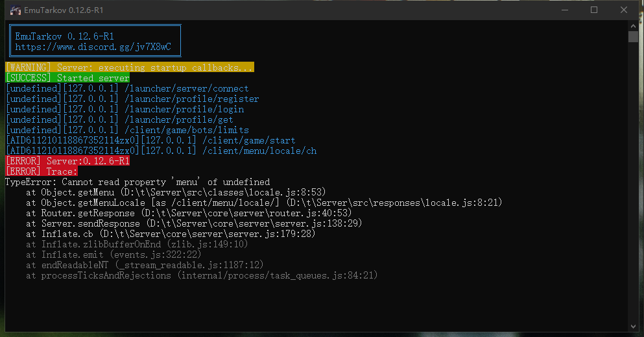Click the TypeError Cannot read property line

pyautogui.click(x=137, y=182)
